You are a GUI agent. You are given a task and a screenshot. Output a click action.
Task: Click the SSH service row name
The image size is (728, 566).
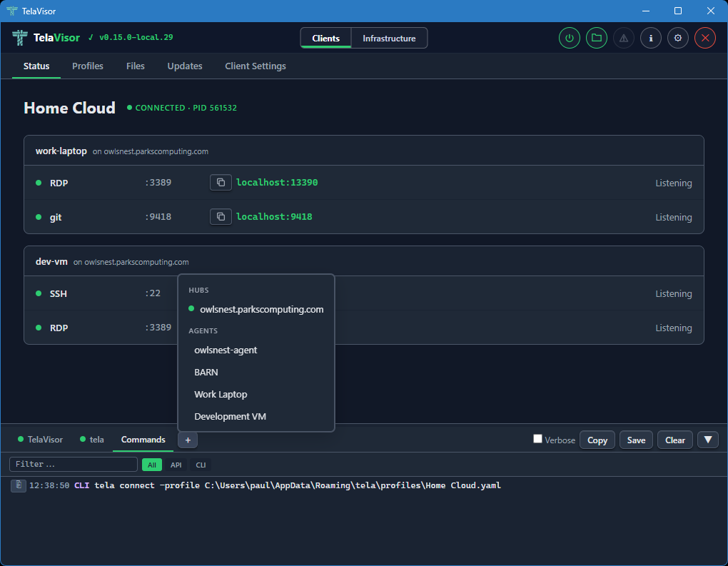(x=59, y=293)
